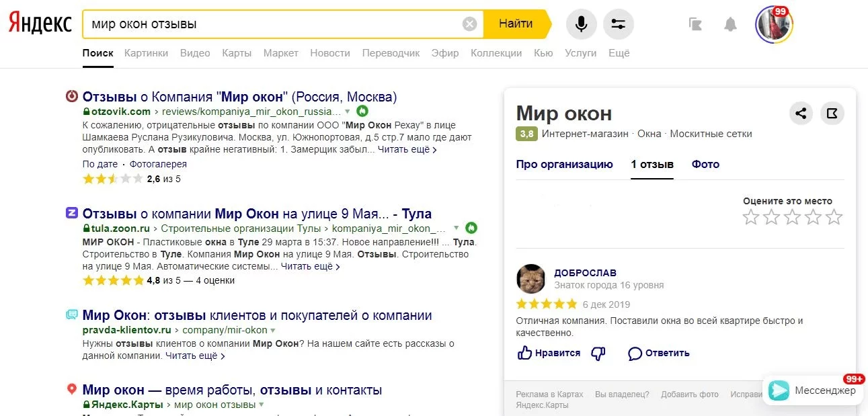868x416 pixels.
Task: Click the По дате sublink
Action: click(x=100, y=164)
